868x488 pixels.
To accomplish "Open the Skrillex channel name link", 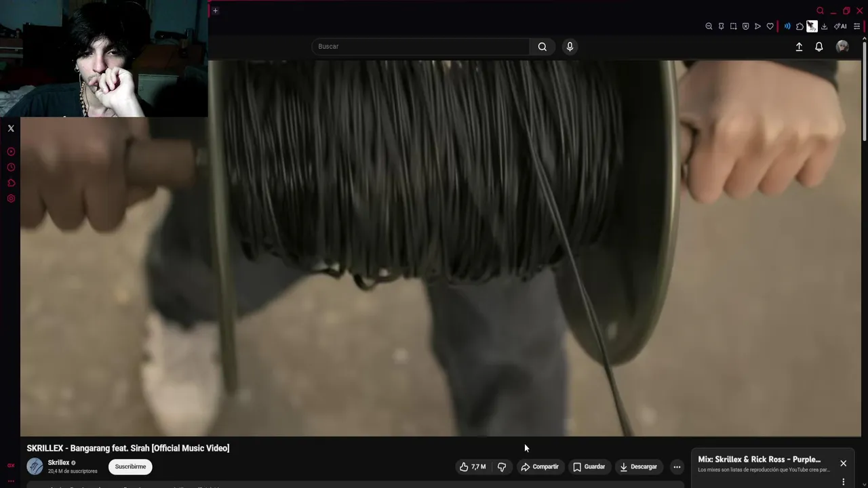I will click(58, 462).
